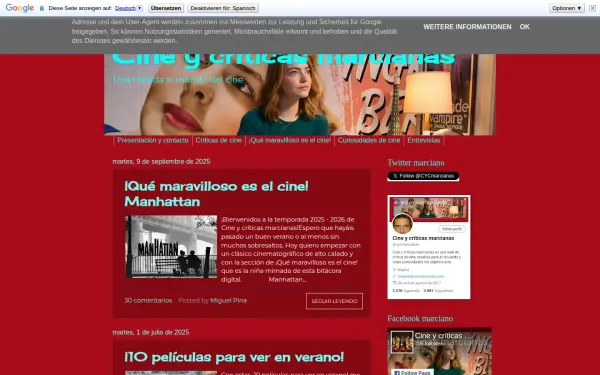
Task: Click the Twitter profile avatar photo
Action: click(403, 223)
